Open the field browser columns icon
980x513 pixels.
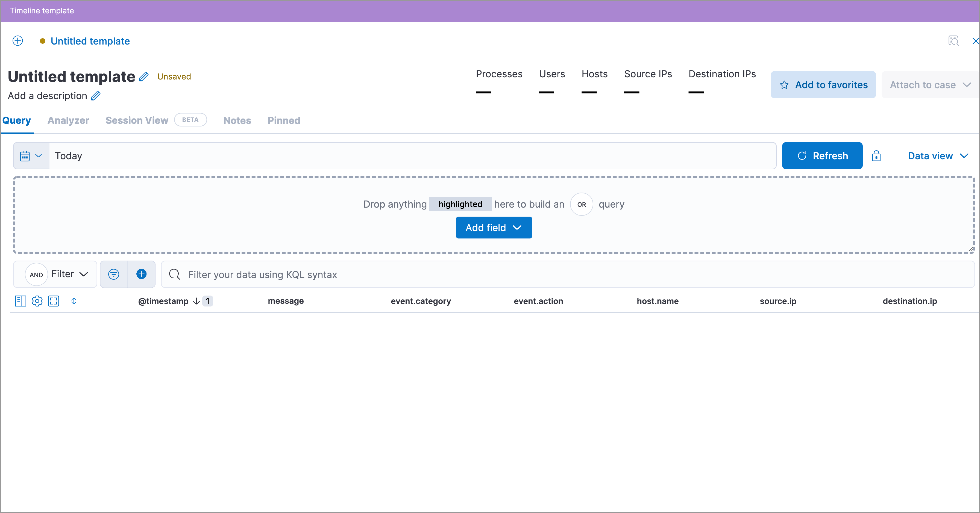pos(20,301)
